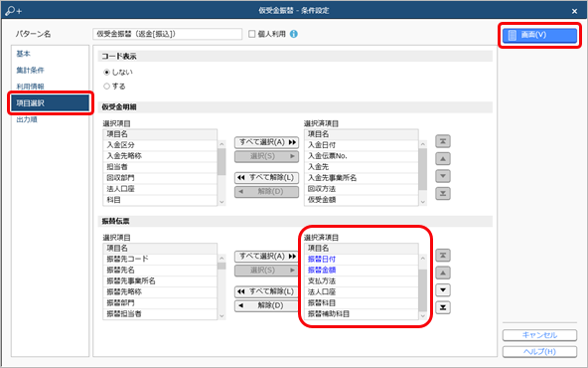Open the 項目選択 section
This screenshot has height=368, width=588.
(x=51, y=102)
